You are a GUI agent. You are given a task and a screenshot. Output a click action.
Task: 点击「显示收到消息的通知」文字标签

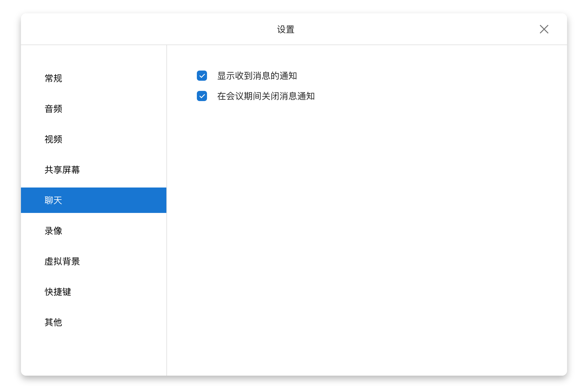258,76
